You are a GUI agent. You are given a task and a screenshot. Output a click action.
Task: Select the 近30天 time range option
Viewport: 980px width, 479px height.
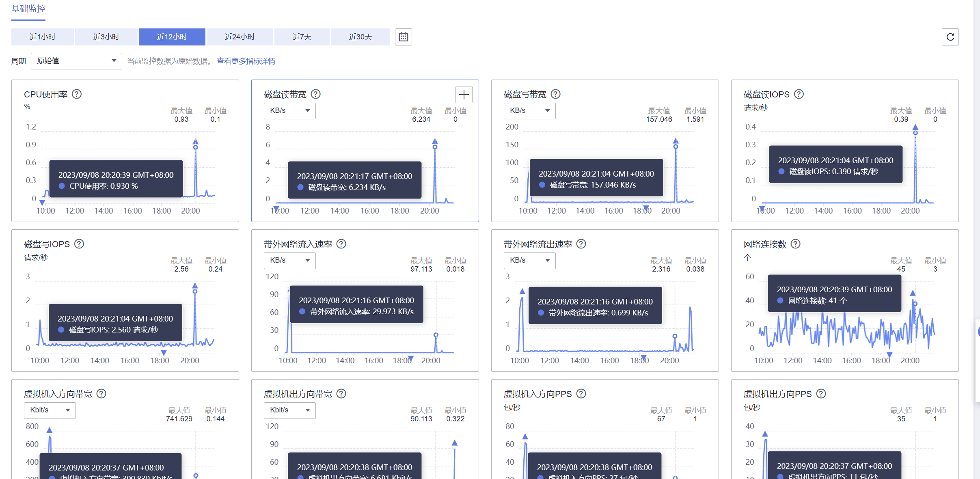[x=360, y=37]
